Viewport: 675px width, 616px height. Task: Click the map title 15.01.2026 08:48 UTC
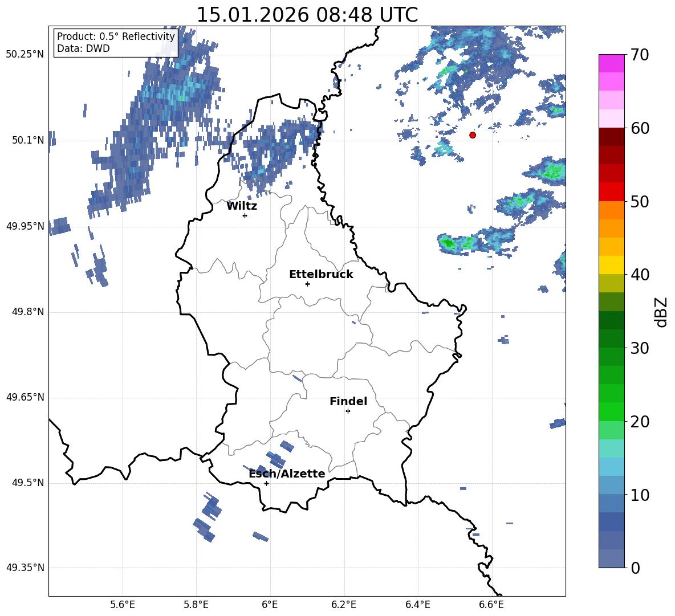(307, 15)
